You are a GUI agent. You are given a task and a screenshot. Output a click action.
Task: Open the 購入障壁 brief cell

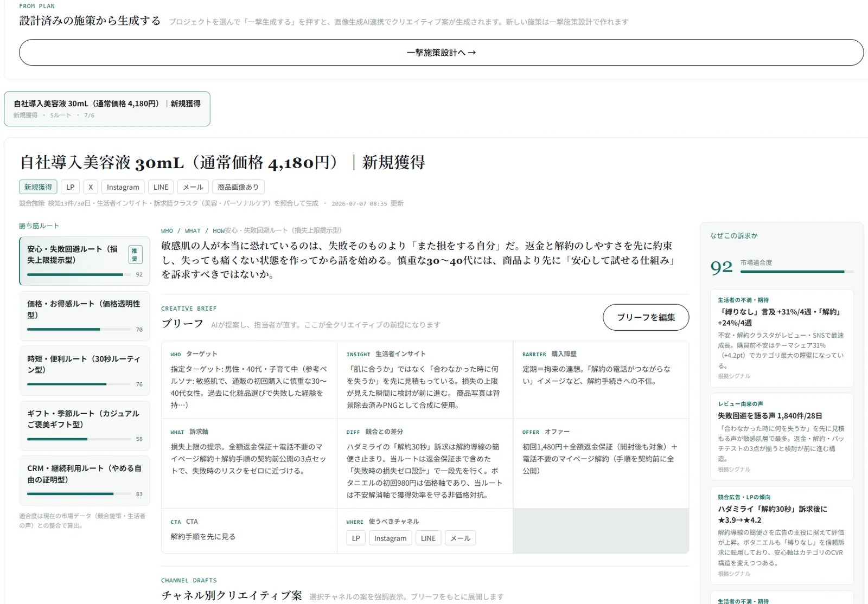point(601,380)
